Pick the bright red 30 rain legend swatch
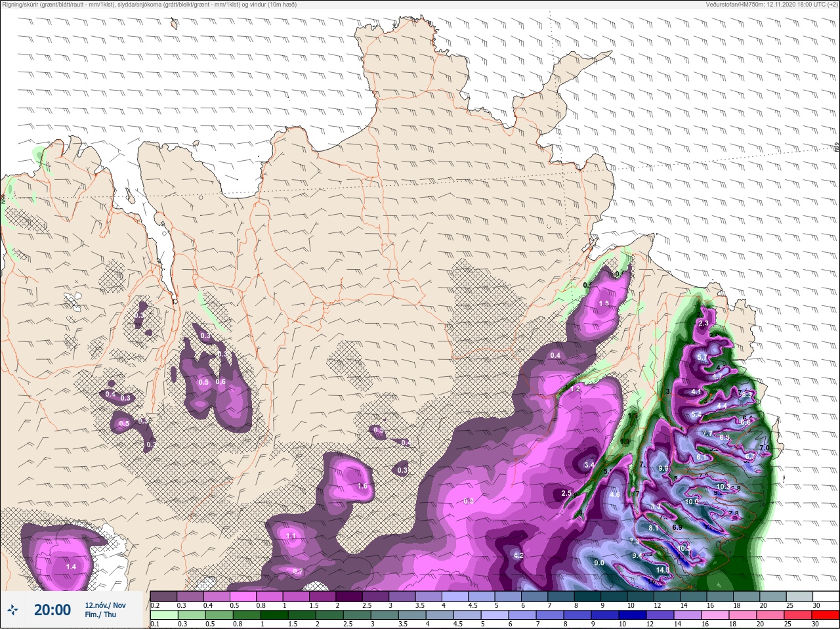 pos(826,615)
